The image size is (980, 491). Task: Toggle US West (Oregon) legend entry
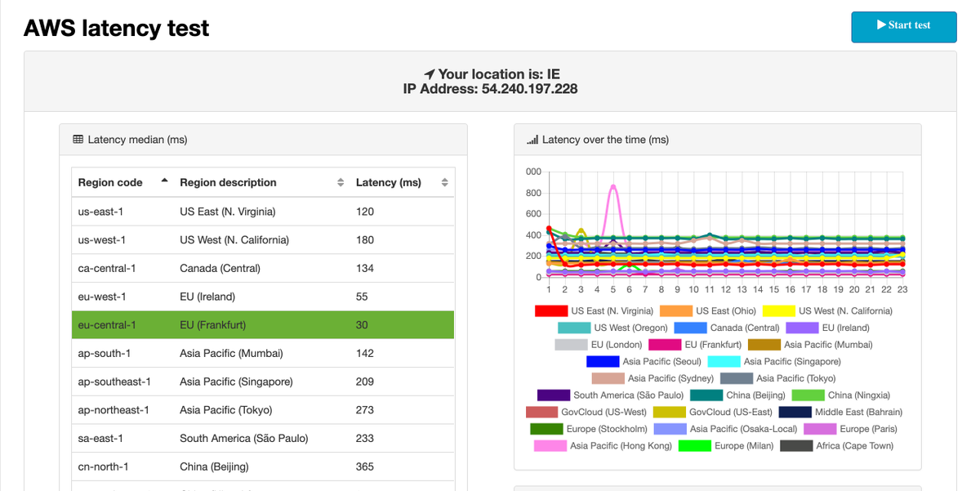click(612, 328)
